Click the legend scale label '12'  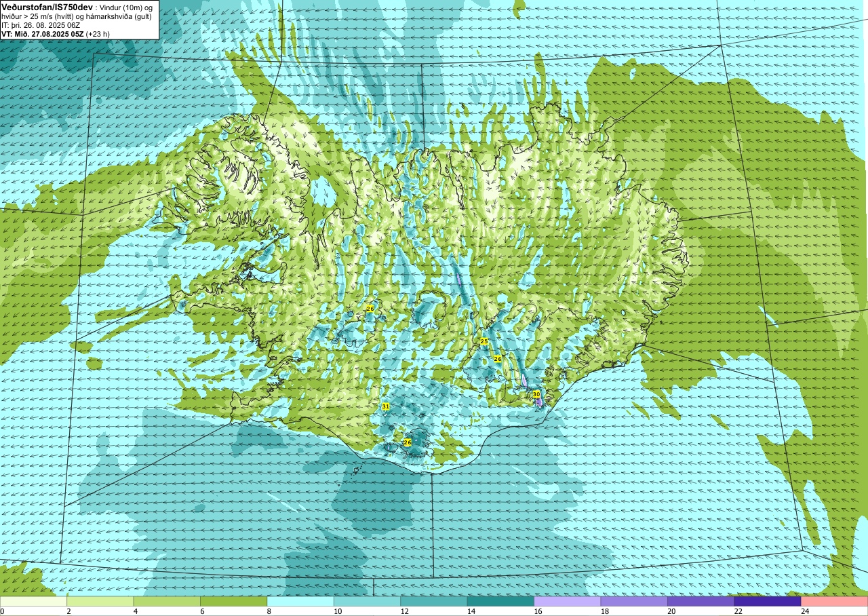point(404,611)
